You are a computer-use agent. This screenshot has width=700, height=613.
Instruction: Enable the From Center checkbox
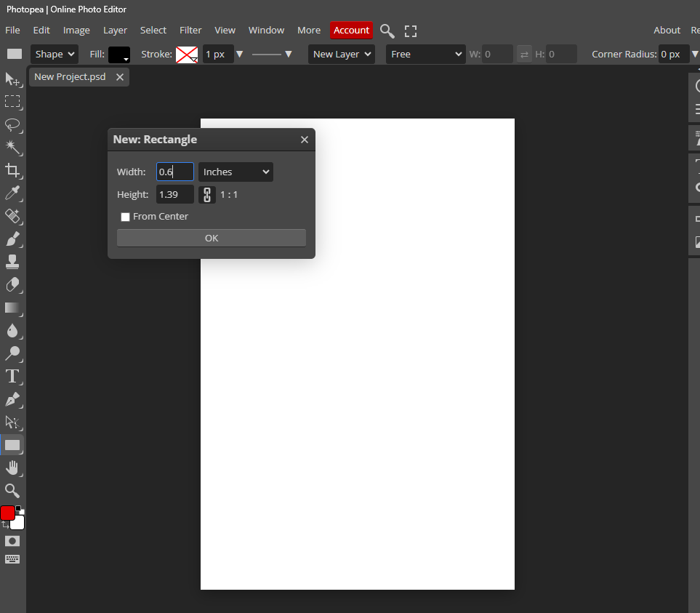pyautogui.click(x=125, y=217)
